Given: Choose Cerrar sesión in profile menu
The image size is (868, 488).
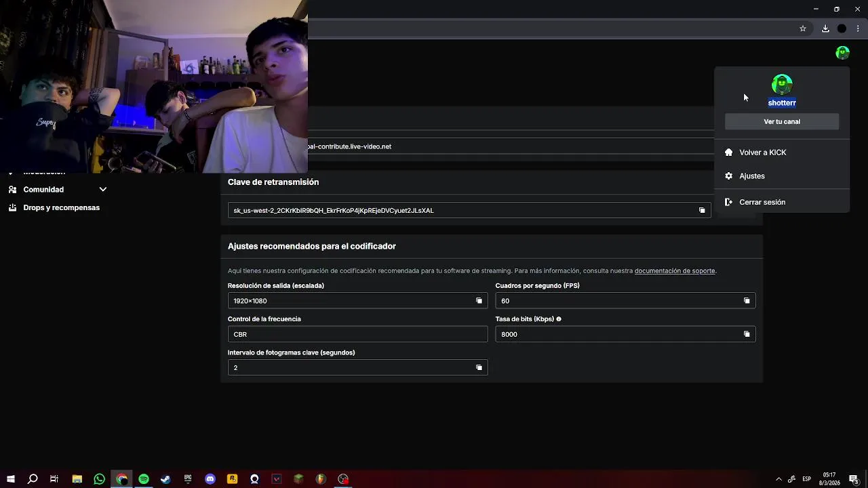Looking at the screenshot, I should click(x=782, y=202).
